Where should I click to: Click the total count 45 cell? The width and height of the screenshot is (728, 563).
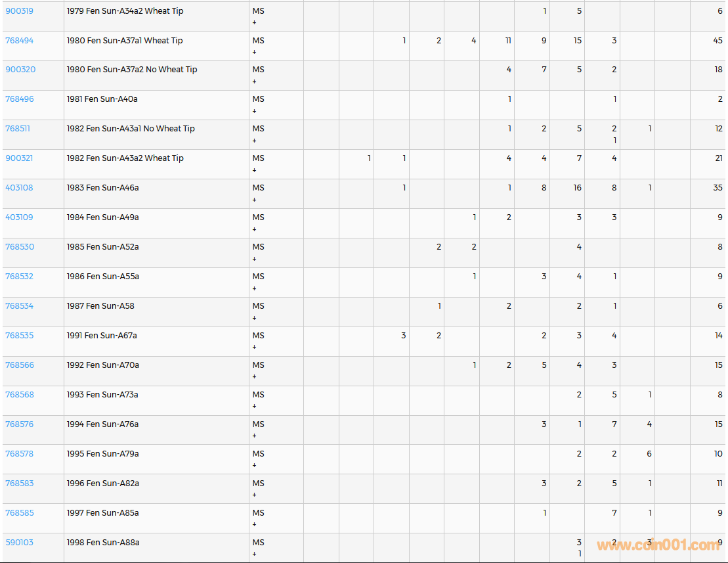[x=717, y=41]
